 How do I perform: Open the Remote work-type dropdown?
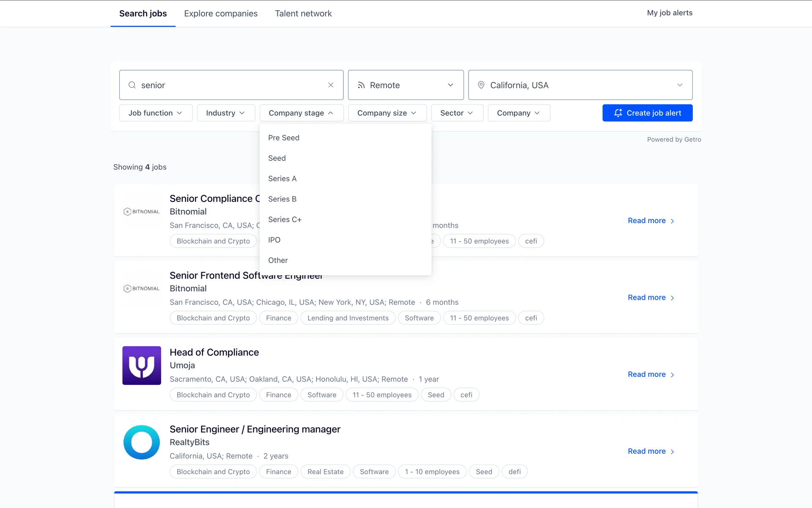point(406,85)
